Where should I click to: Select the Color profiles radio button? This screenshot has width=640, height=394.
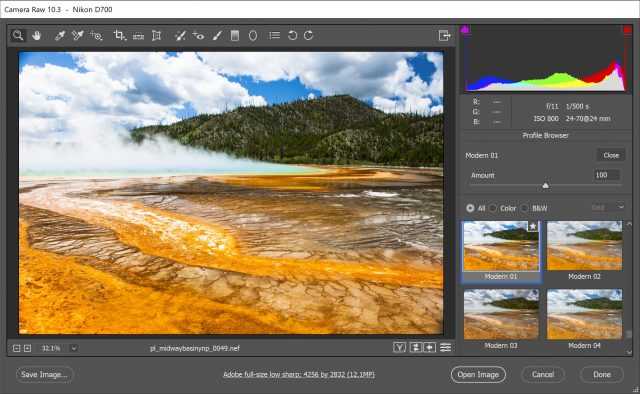tap(493, 208)
